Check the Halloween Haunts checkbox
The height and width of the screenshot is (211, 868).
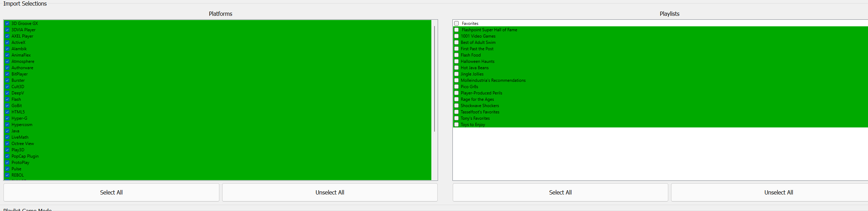(457, 61)
